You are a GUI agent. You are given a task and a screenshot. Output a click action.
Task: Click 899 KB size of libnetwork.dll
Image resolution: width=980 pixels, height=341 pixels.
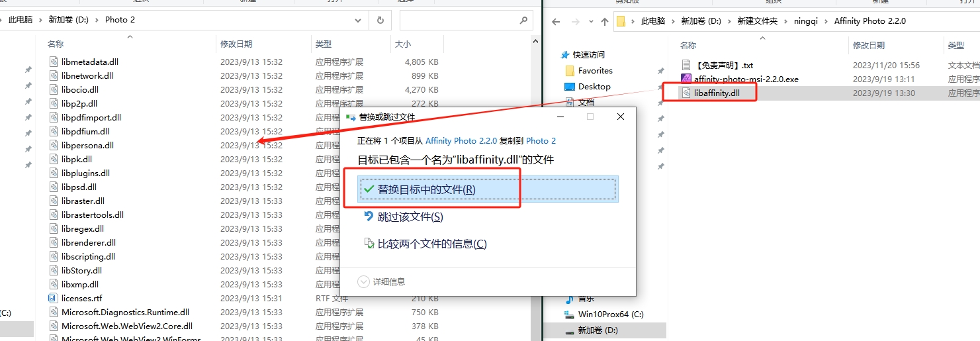pyautogui.click(x=425, y=75)
